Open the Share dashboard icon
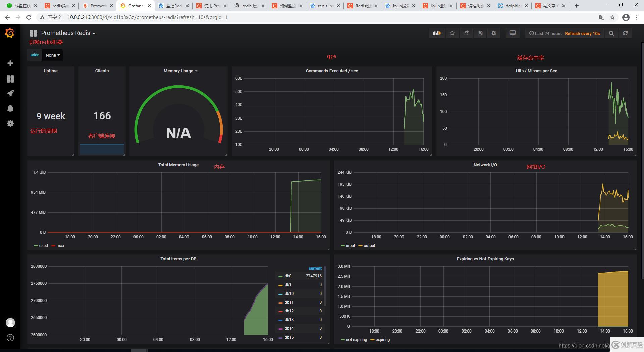 (466, 33)
